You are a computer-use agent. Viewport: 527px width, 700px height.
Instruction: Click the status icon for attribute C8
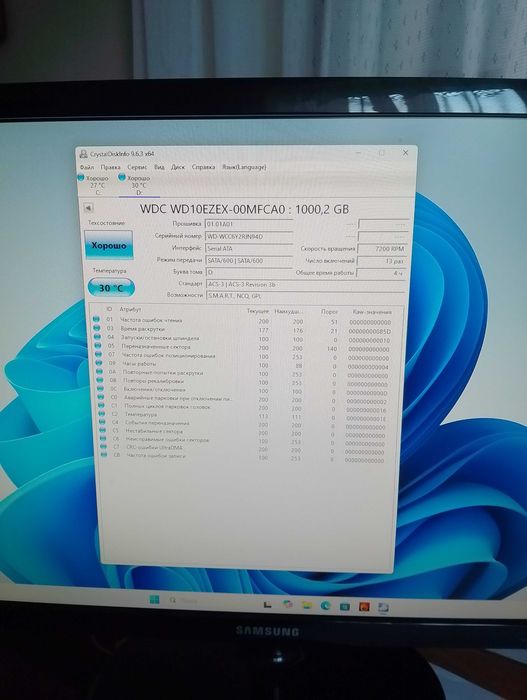pyautogui.click(x=104, y=455)
